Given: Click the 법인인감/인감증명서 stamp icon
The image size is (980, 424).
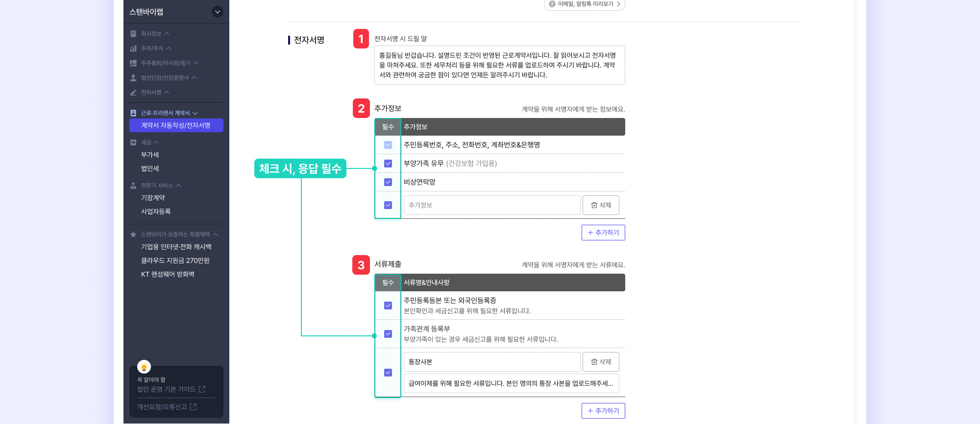Looking at the screenshot, I should 133,78.
